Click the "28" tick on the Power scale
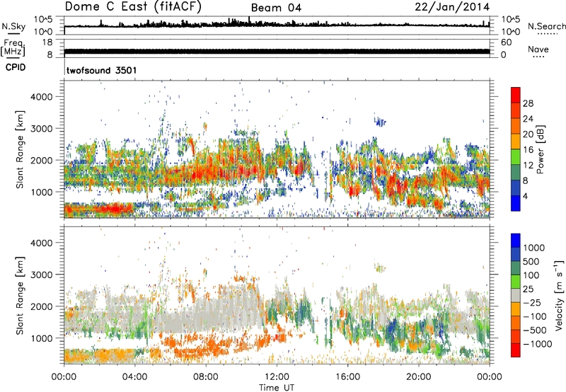 (x=528, y=103)
